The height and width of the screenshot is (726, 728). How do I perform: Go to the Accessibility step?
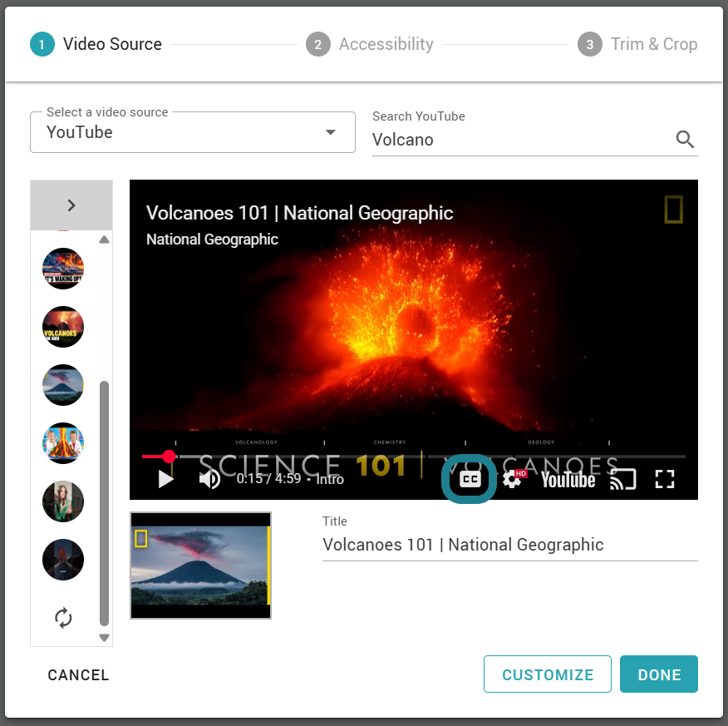[370, 44]
